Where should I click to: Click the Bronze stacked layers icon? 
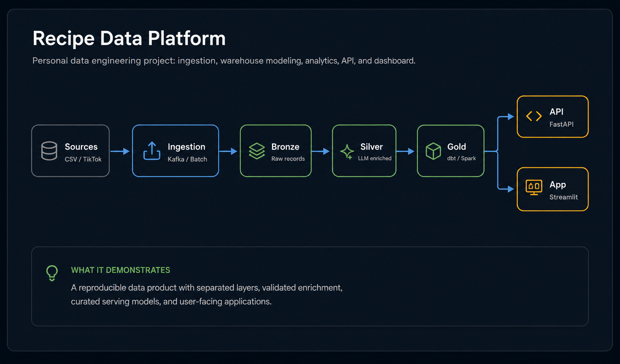click(x=257, y=151)
